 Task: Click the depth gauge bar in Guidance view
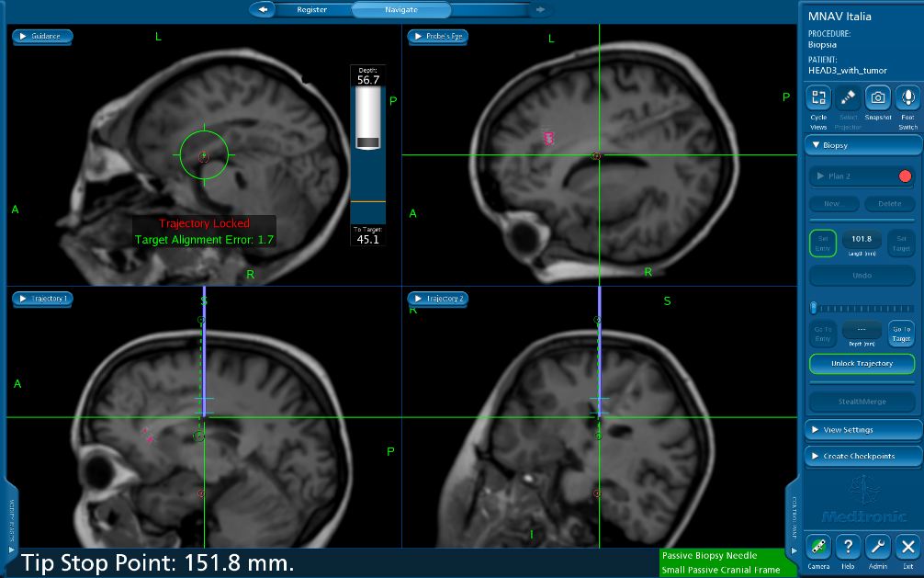pyautogui.click(x=367, y=154)
